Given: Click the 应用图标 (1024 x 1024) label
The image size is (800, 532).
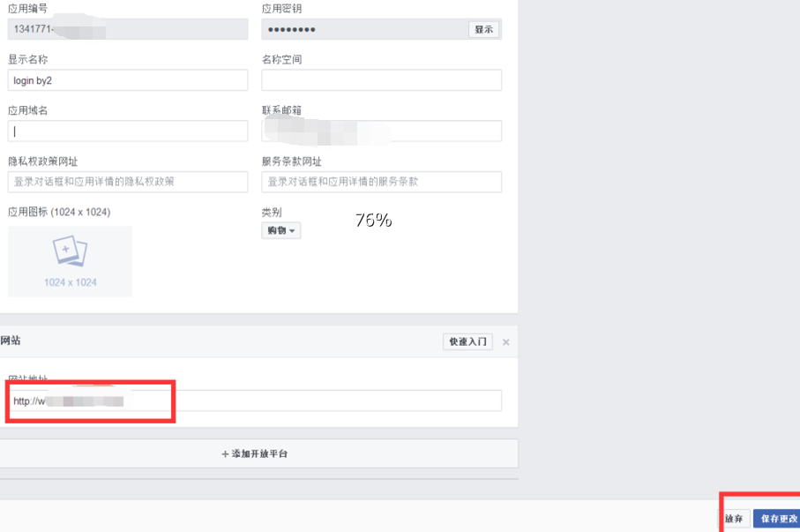Looking at the screenshot, I should point(59,212).
